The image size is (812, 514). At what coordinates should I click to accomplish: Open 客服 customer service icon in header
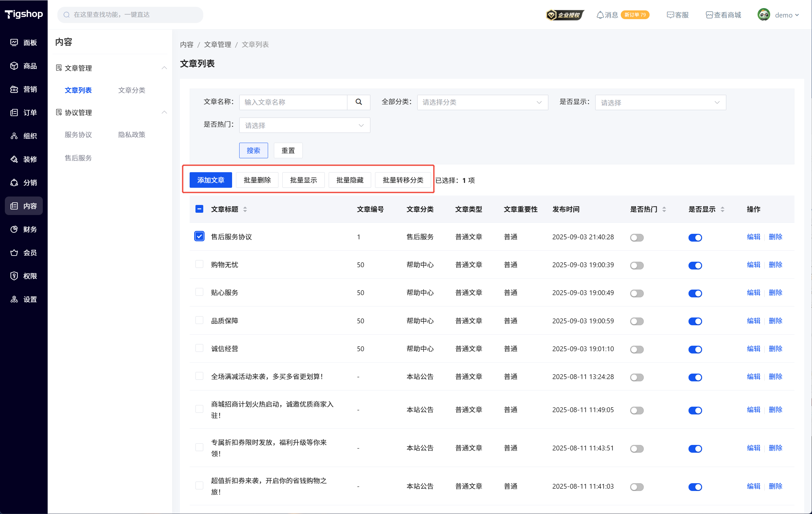670,15
